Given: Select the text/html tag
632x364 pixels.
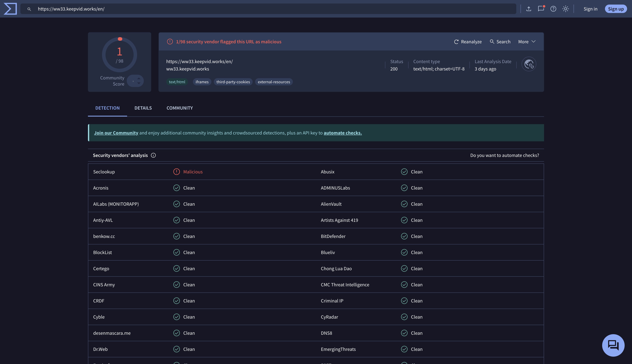Looking at the screenshot, I should click(177, 82).
